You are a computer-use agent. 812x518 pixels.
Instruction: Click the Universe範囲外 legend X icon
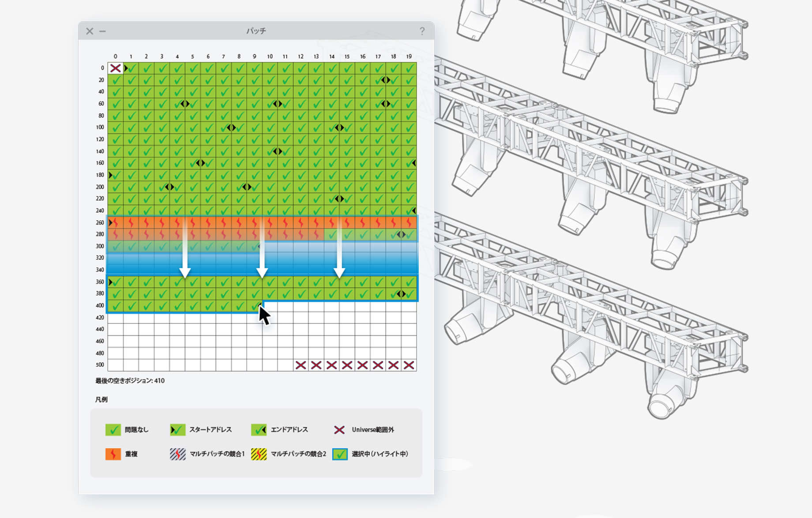pos(339,430)
